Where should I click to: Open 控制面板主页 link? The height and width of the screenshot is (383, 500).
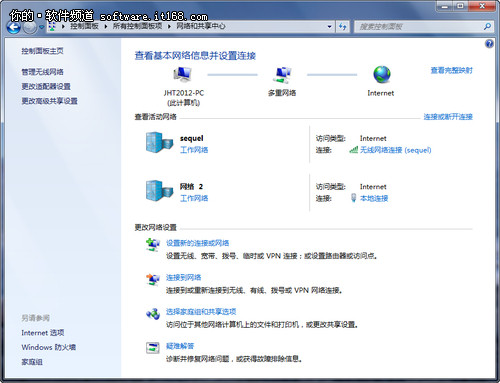(x=42, y=51)
